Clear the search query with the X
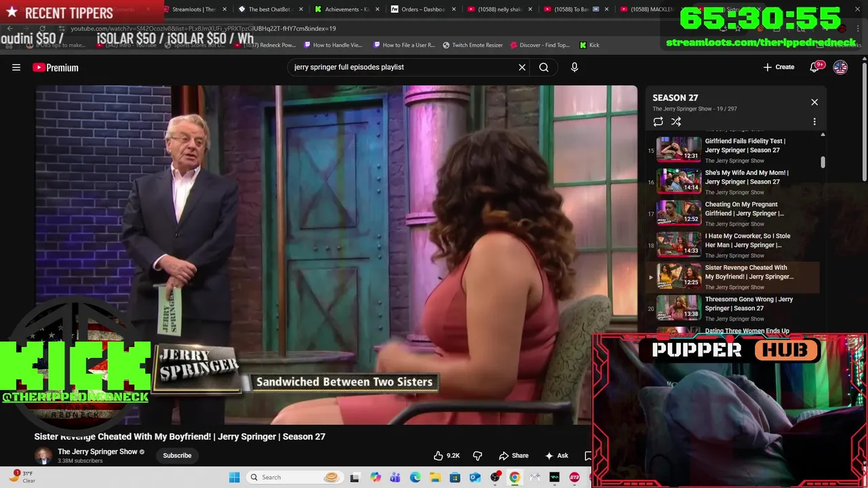Screen dimensions: 868x488 click(522, 67)
